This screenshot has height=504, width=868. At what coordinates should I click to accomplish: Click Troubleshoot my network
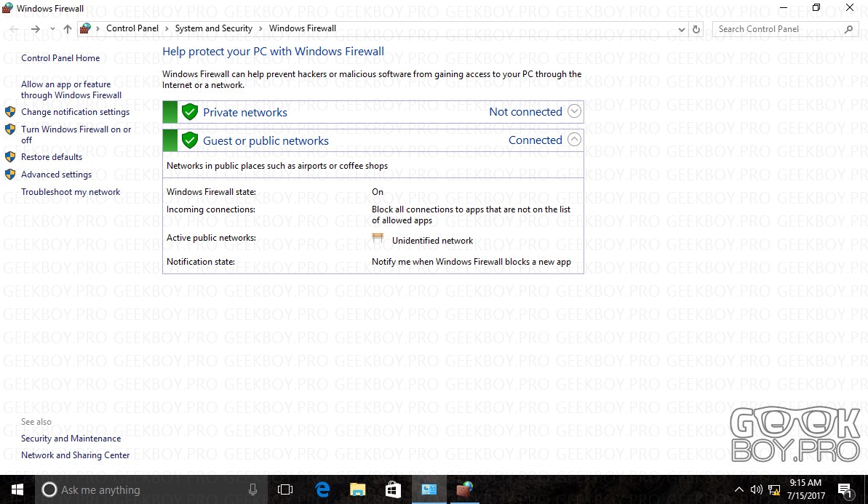(x=71, y=192)
